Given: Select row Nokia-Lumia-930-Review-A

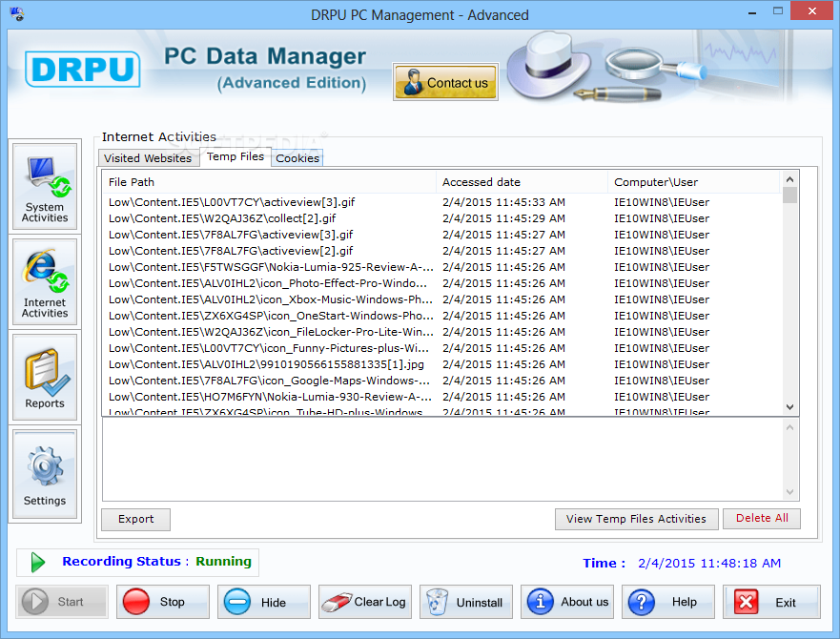Looking at the screenshot, I should point(441,397).
